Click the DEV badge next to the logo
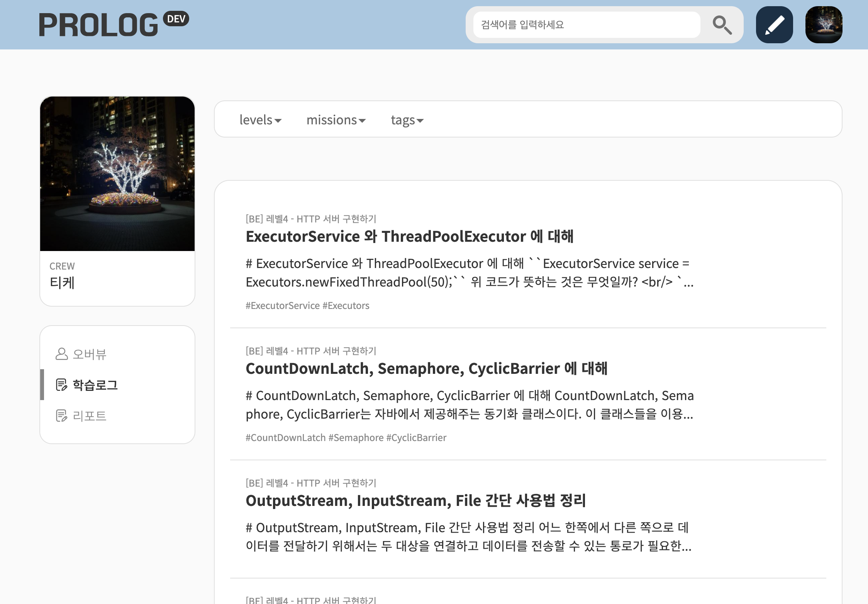 pos(176,18)
